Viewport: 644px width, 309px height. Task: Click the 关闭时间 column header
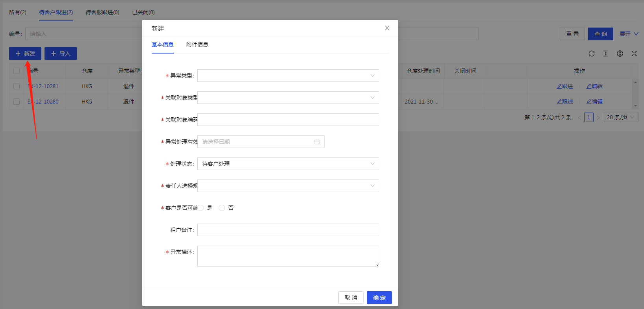(x=465, y=71)
